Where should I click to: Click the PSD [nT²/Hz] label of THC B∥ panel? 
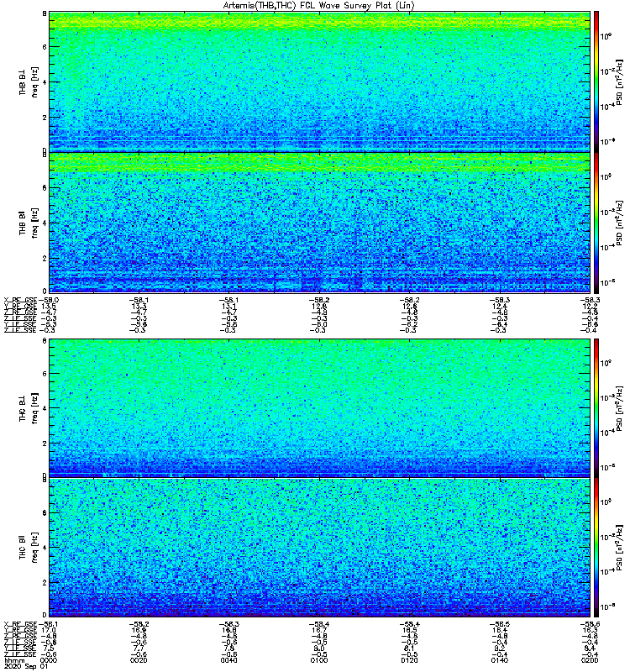pyautogui.click(x=620, y=548)
